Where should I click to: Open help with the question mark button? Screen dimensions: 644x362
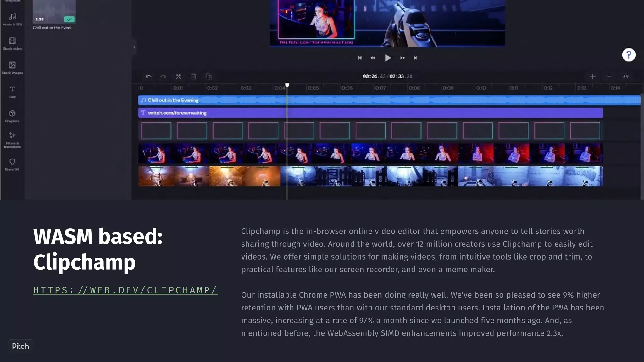pos(629,55)
